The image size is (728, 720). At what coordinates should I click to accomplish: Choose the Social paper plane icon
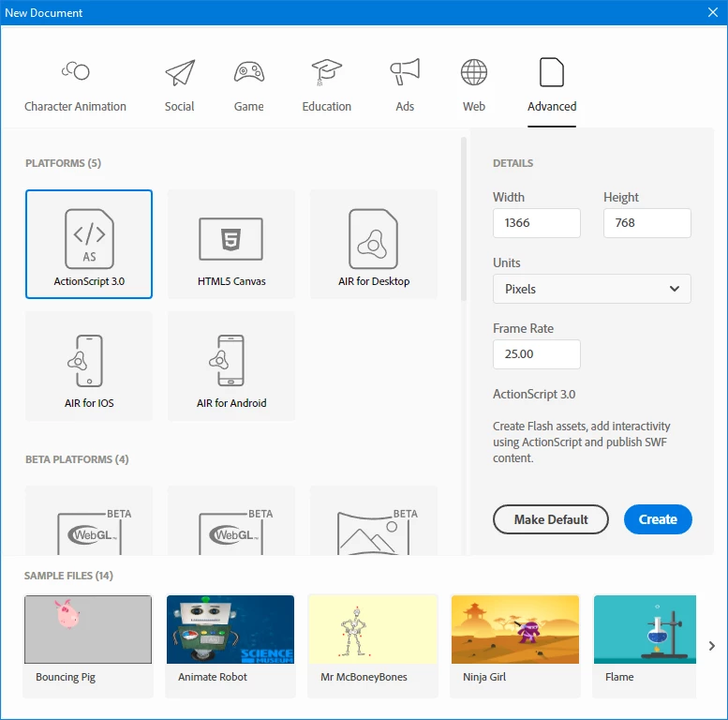180,72
